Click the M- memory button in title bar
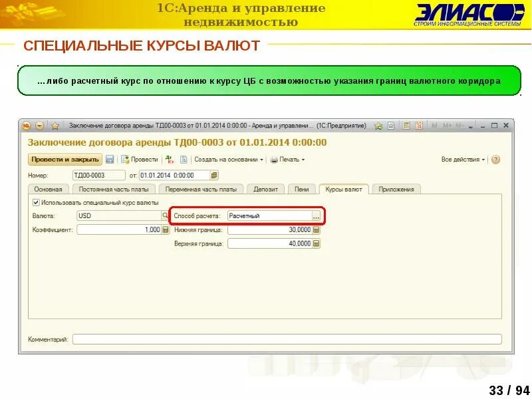532x399 pixels. [460, 126]
